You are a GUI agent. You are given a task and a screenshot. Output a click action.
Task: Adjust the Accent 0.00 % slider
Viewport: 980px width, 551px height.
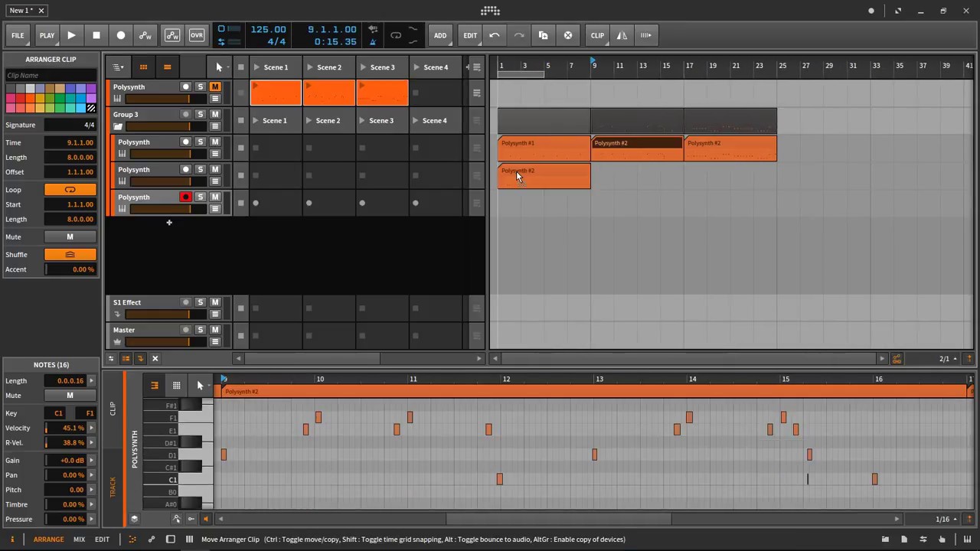coord(70,269)
